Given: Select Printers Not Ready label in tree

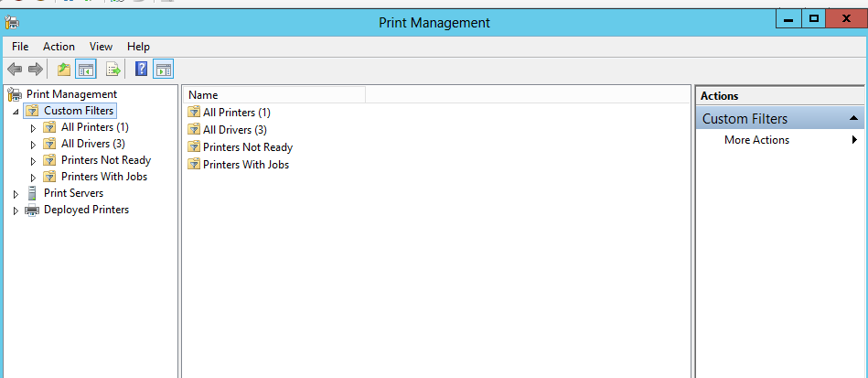Looking at the screenshot, I should click(x=106, y=161).
